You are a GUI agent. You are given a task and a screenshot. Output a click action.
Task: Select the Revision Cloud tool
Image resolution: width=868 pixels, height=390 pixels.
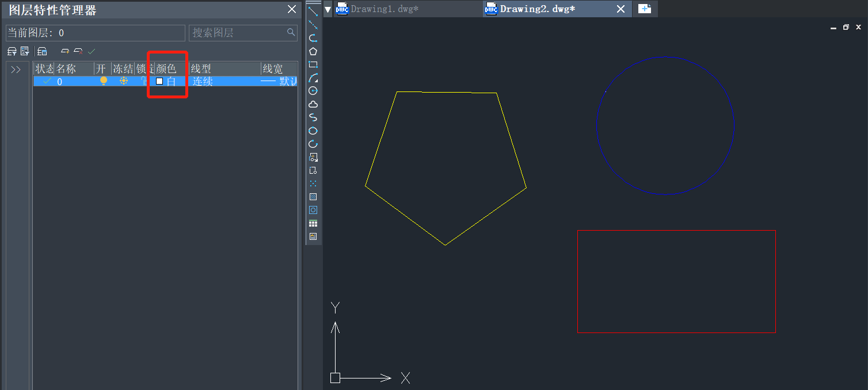tap(313, 104)
